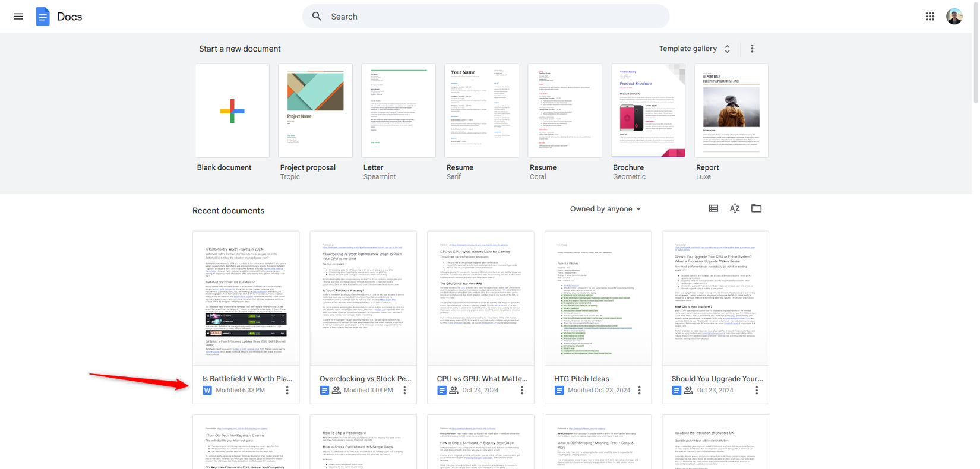Open menu for HTG Pitch Ideas document
The image size is (980, 469).
point(640,391)
